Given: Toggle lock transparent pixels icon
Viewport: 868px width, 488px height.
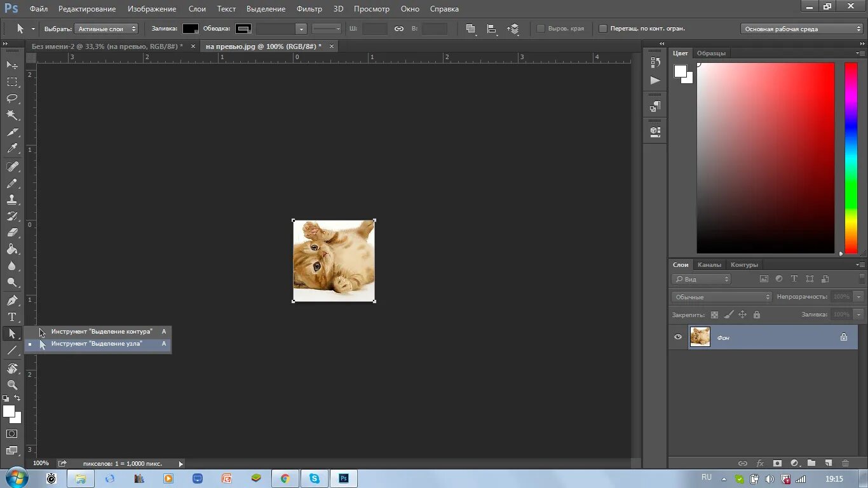Looking at the screenshot, I should 714,315.
